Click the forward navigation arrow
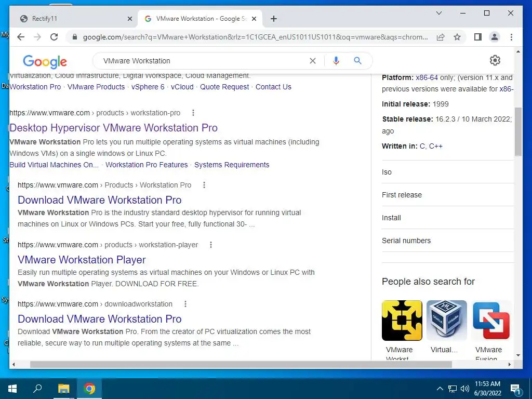The image size is (532, 399). click(x=37, y=37)
